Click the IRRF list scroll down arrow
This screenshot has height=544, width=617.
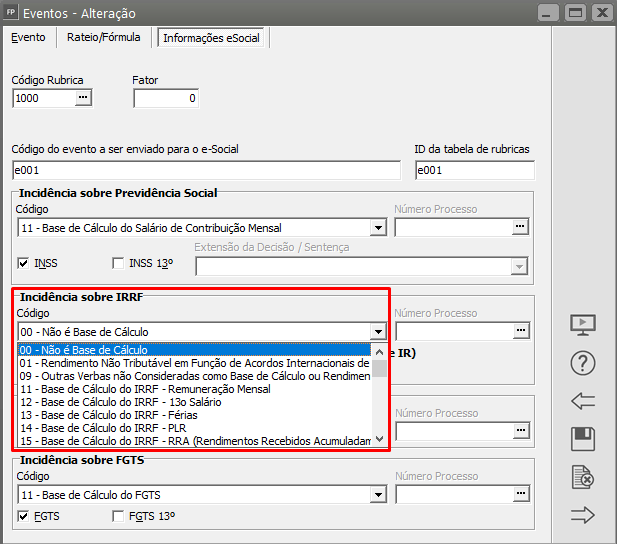379,439
